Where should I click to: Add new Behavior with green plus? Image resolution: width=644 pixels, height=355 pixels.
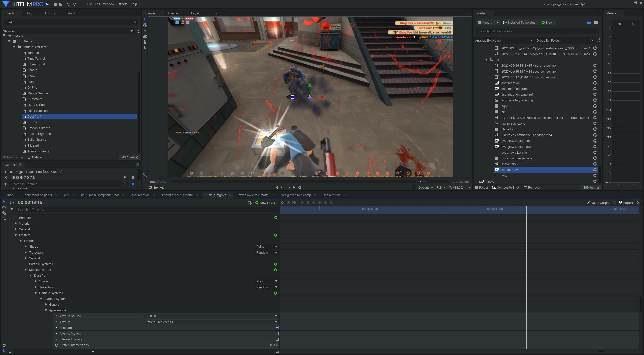coord(276,218)
